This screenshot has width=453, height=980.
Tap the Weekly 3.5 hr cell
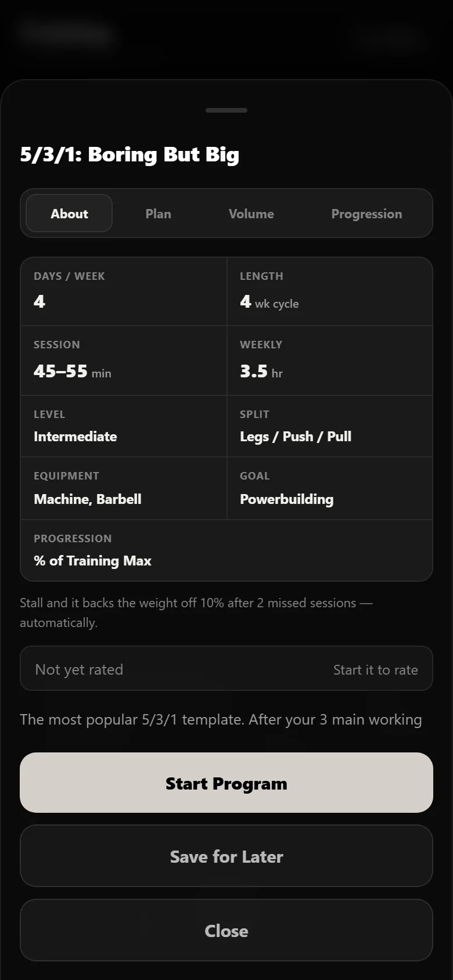click(330, 361)
